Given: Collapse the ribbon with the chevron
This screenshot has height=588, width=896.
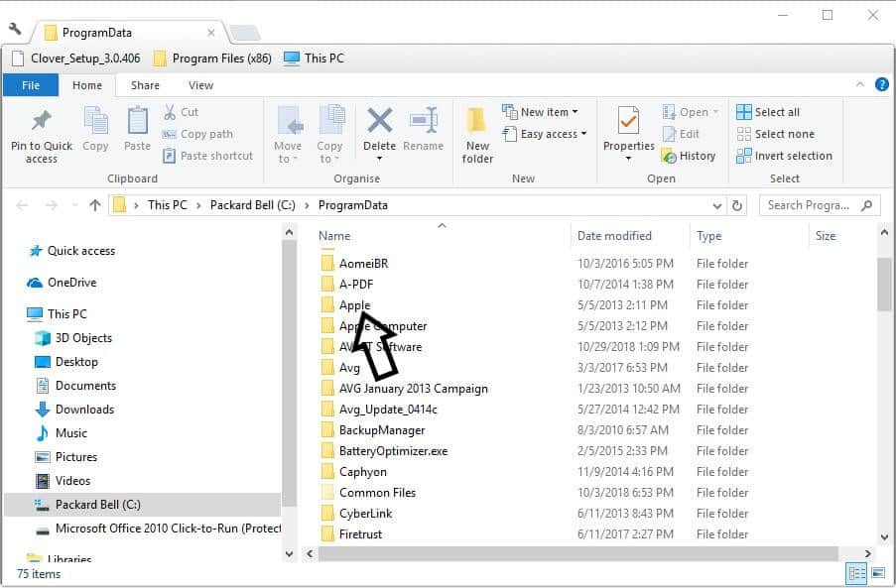Looking at the screenshot, I should pyautogui.click(x=860, y=84).
